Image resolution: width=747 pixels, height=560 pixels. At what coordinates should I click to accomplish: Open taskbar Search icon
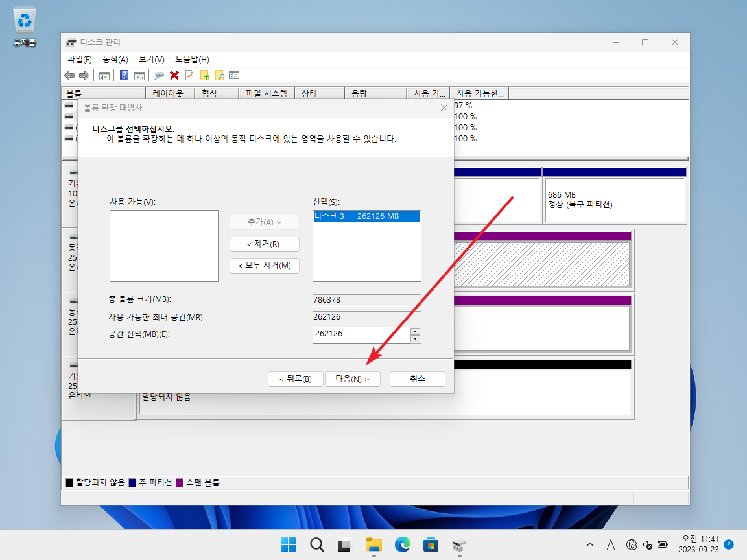click(x=317, y=544)
